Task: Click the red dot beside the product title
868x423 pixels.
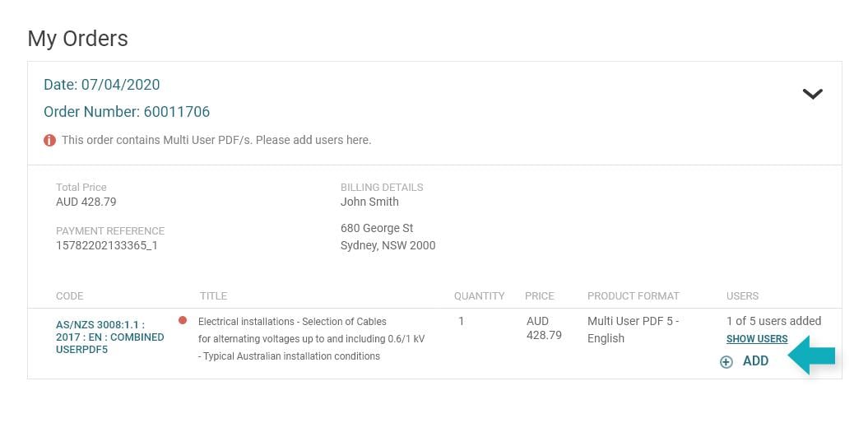Action: pos(183,320)
